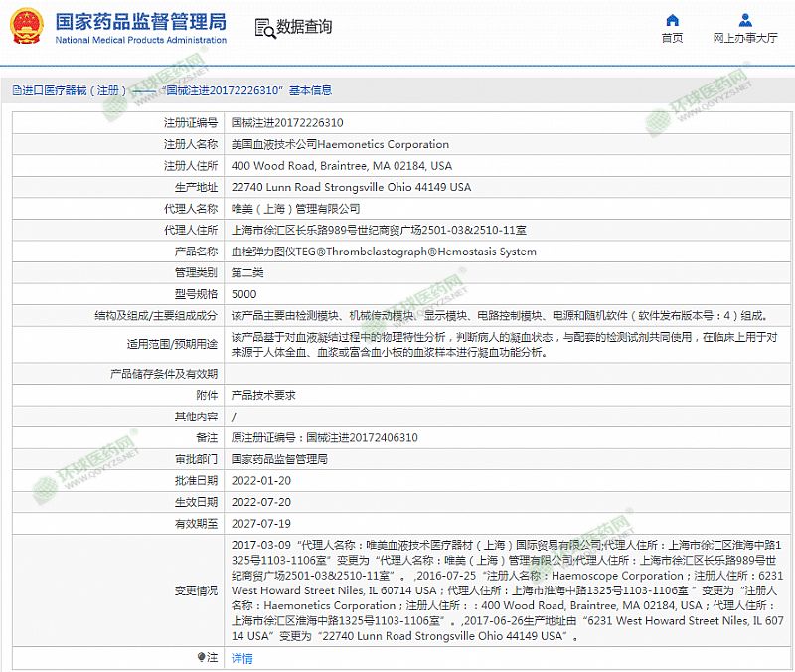
Task: Open the 详情 details link
Action: (x=241, y=658)
